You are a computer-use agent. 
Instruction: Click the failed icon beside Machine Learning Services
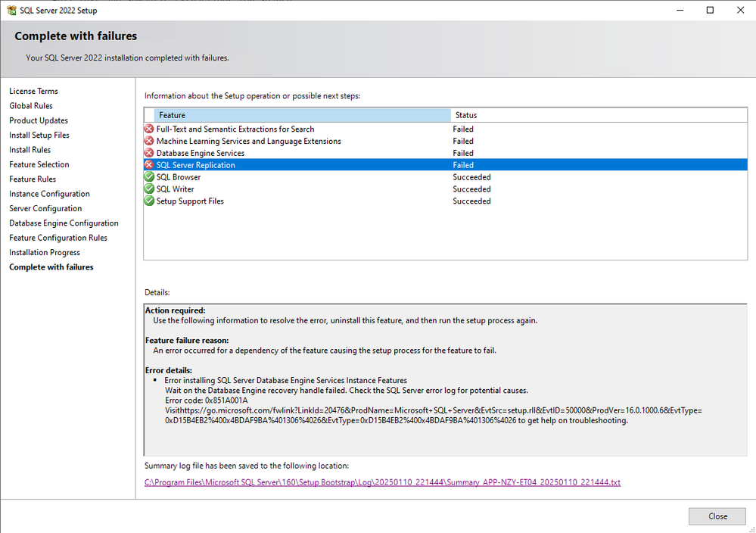coord(149,141)
